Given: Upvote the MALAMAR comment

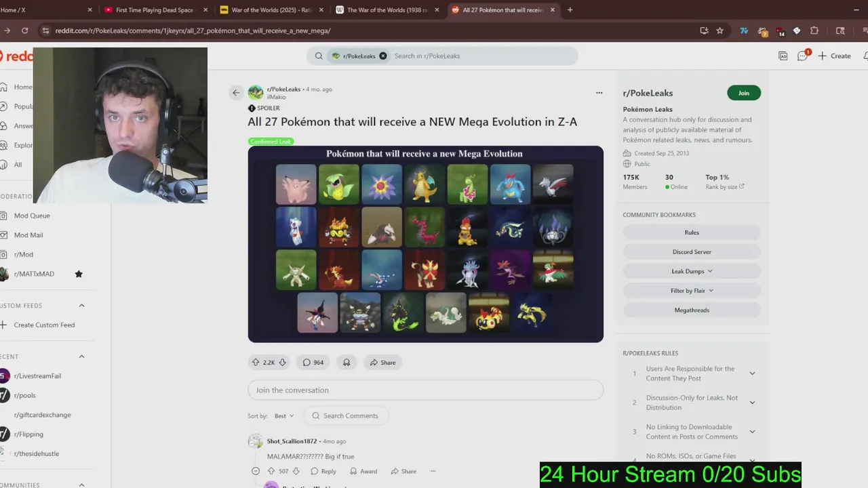Looking at the screenshot, I should (x=271, y=471).
